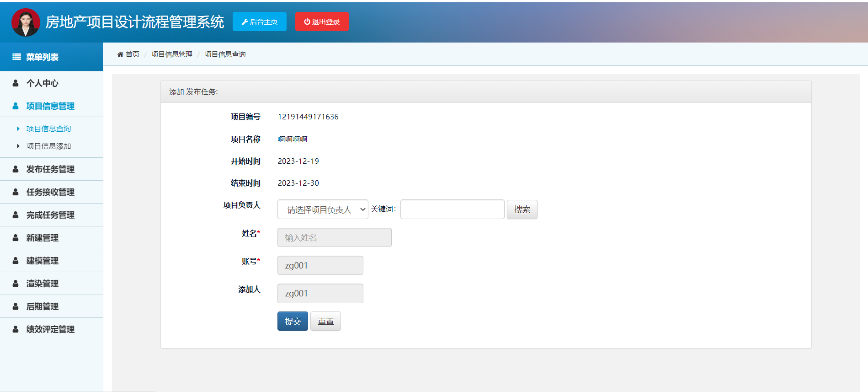The width and height of the screenshot is (868, 392).
Task: Click the user icon beside 个人中心
Action: (x=16, y=83)
